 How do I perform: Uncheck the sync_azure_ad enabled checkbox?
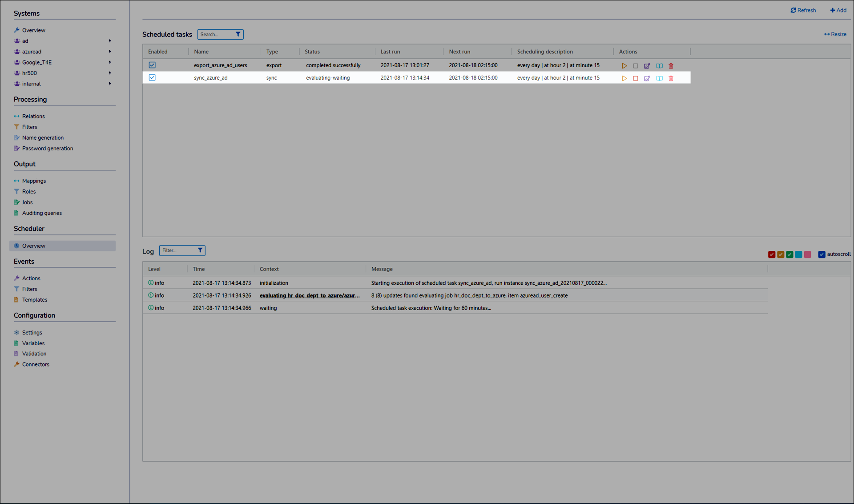[x=152, y=77]
